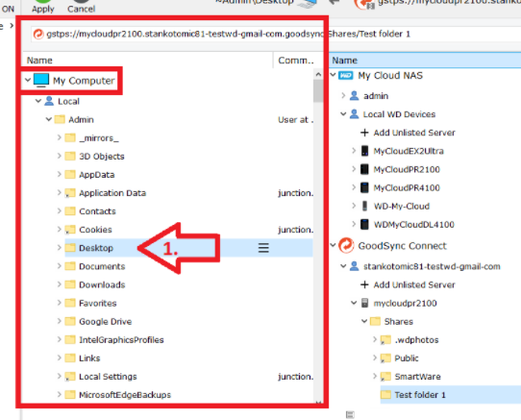Click the left pane scrollbar up arrow
Screen dimensions: 521x420
pos(318,74)
